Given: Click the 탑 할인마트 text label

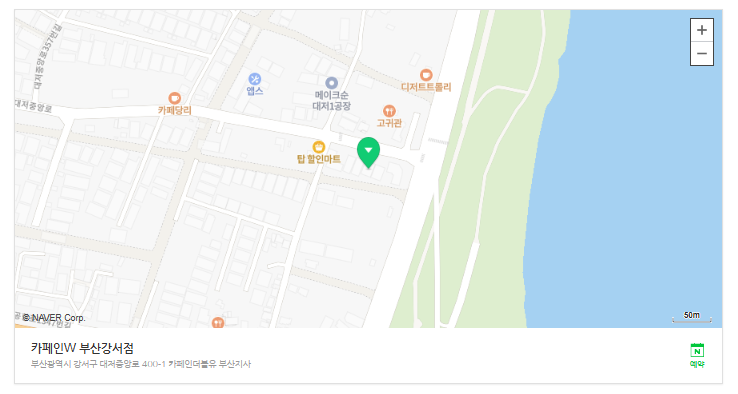Looking at the screenshot, I should click(319, 159).
